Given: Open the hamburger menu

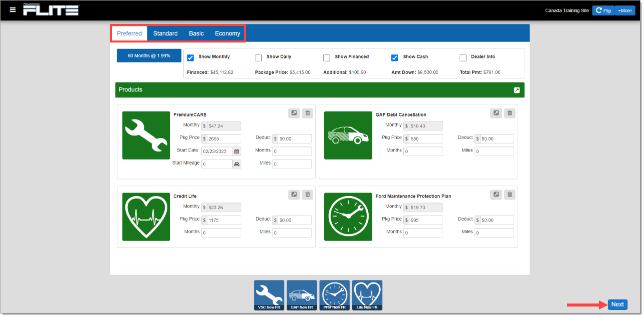Looking at the screenshot, I should coord(12,10).
